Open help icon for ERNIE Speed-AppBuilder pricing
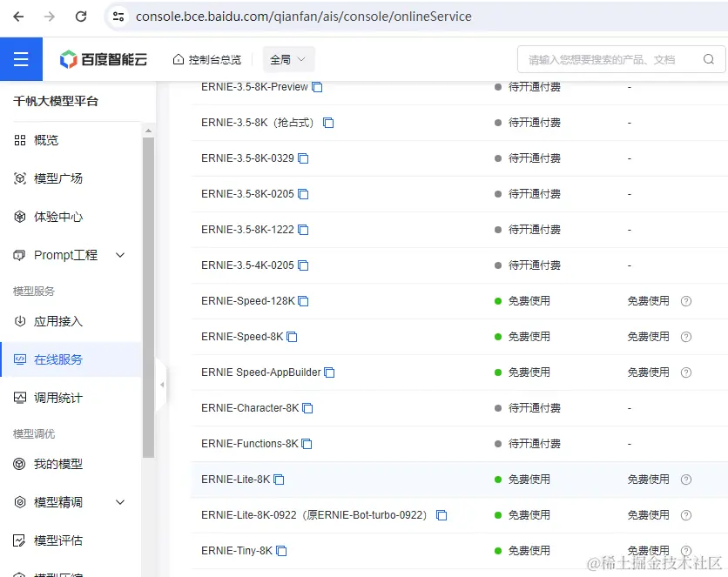This screenshot has width=728, height=577. (686, 372)
